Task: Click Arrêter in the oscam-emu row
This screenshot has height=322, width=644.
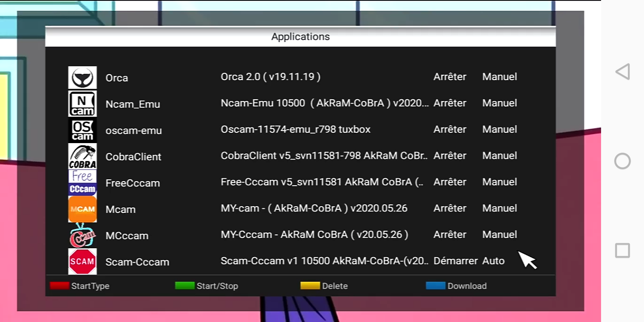Action: pos(450,130)
